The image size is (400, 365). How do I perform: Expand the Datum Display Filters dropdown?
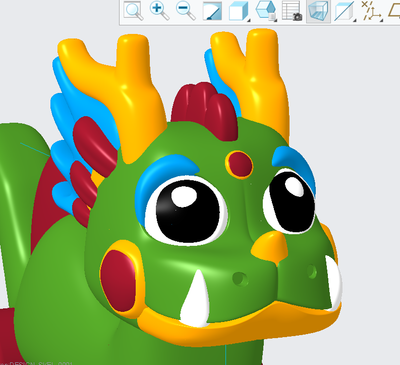pyautogui.click(x=372, y=11)
